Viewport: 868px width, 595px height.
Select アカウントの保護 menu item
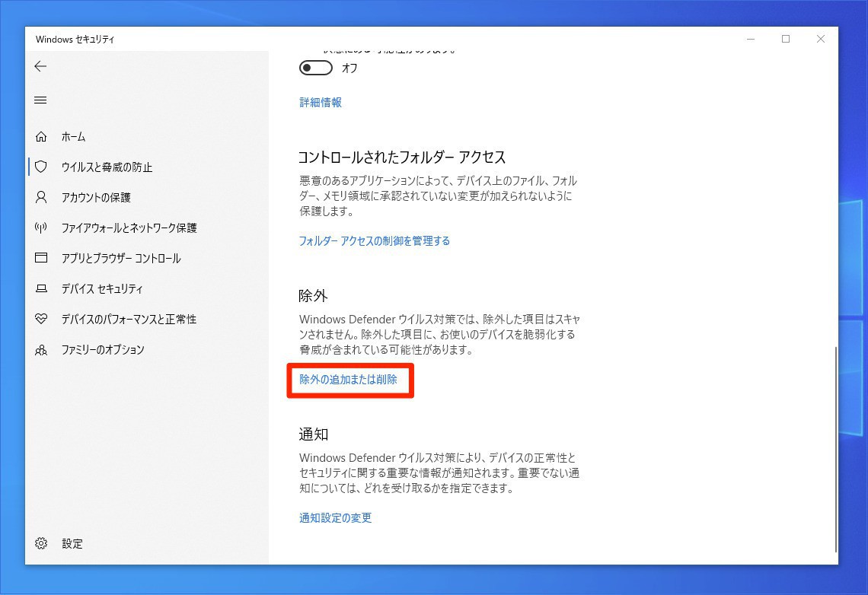tap(96, 197)
